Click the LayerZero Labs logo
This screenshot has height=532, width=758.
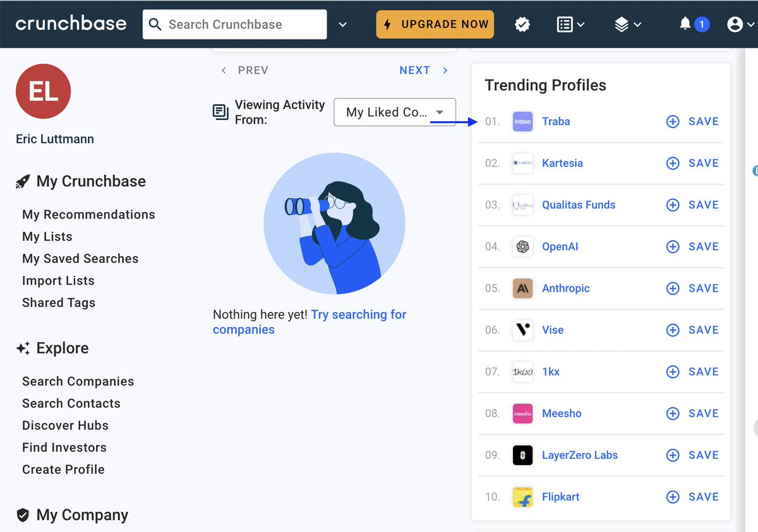tap(522, 455)
